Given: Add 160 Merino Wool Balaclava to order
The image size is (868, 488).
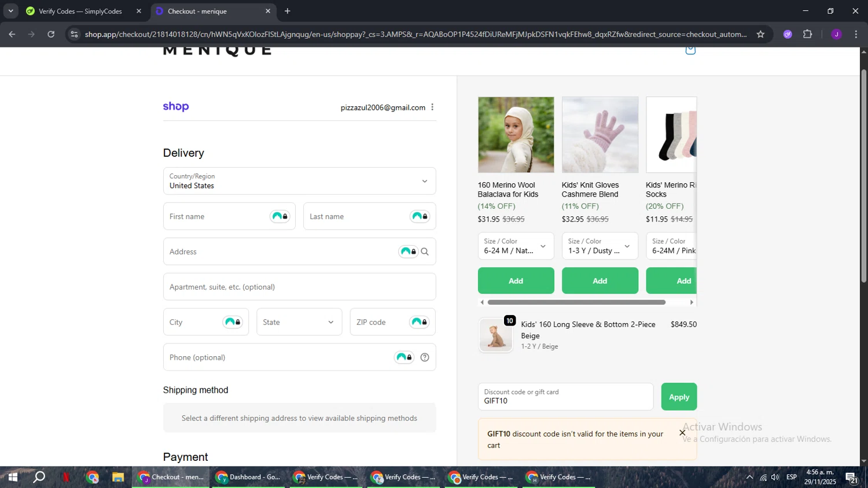Looking at the screenshot, I should point(516,280).
